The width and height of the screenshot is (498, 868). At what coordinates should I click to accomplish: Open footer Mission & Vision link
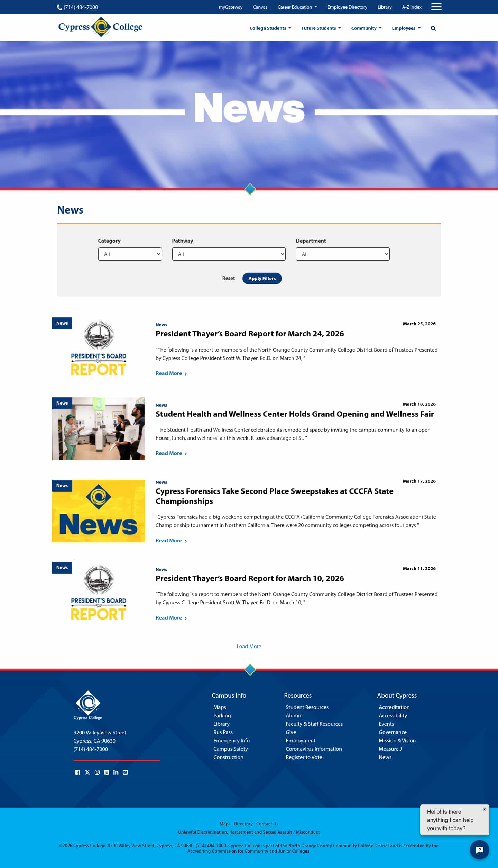coord(397,741)
